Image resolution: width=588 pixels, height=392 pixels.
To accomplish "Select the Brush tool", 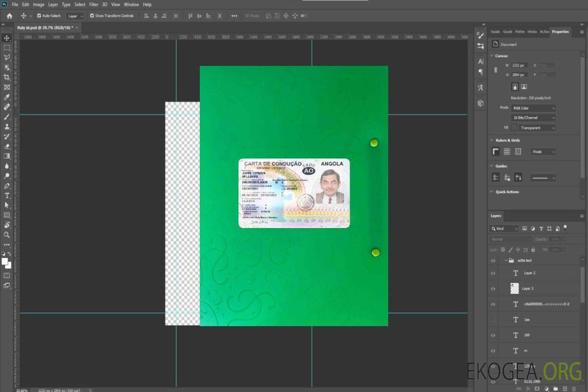I will pyautogui.click(x=7, y=117).
